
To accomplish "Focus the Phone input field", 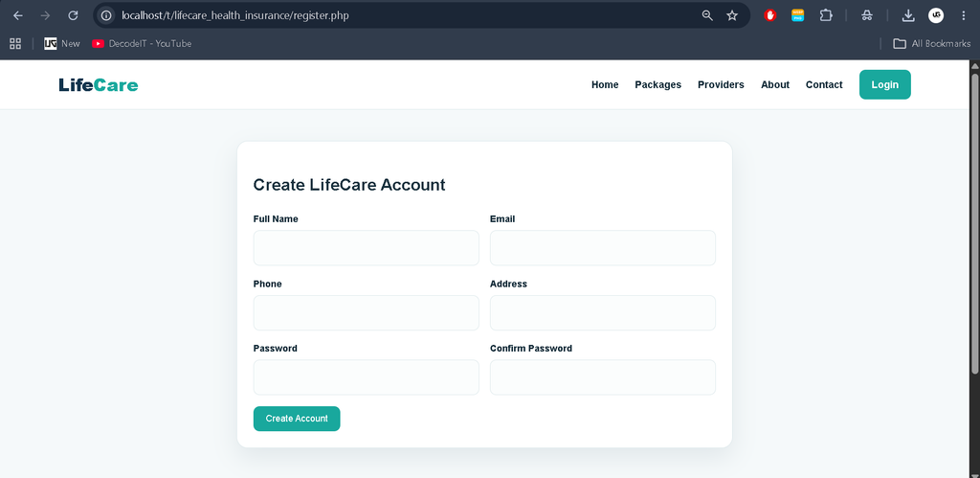I will coord(367,313).
